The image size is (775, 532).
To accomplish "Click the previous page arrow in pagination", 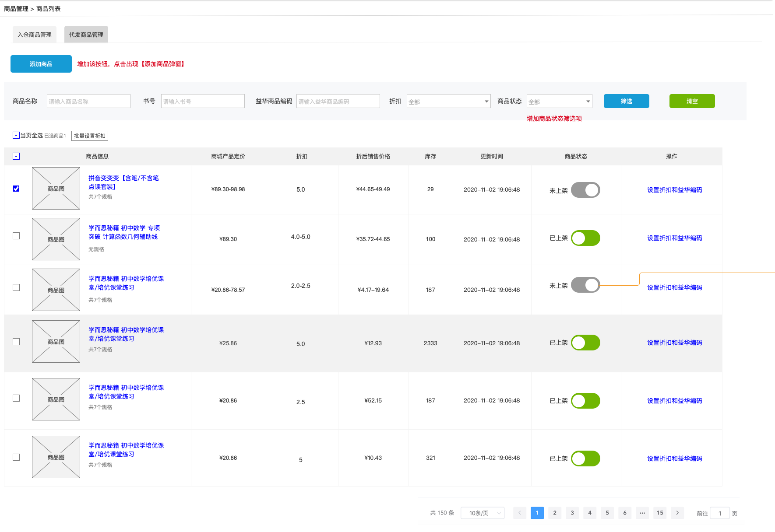I will (x=520, y=513).
